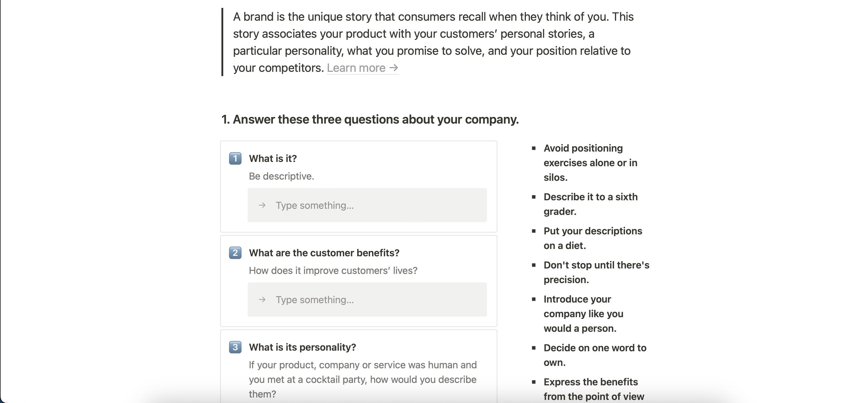868x403 pixels.
Task: Click the blue "3" number badge icon
Action: coord(235,347)
